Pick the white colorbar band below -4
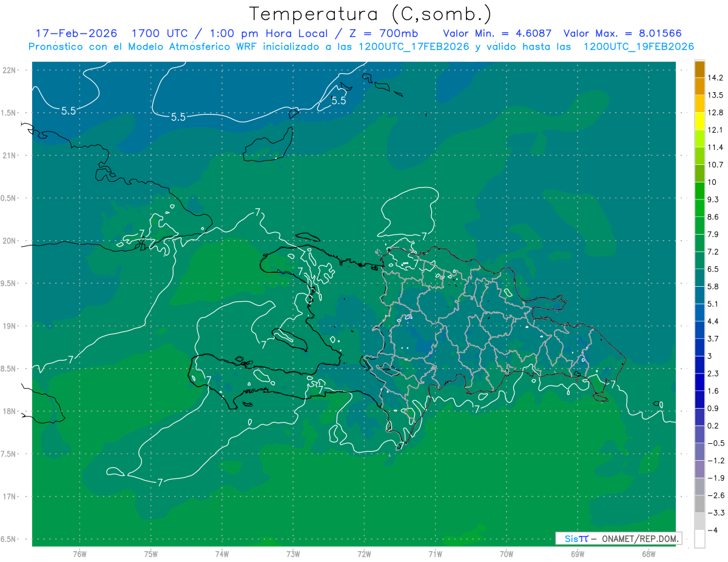This screenshot has height=562, width=728. tap(699, 538)
